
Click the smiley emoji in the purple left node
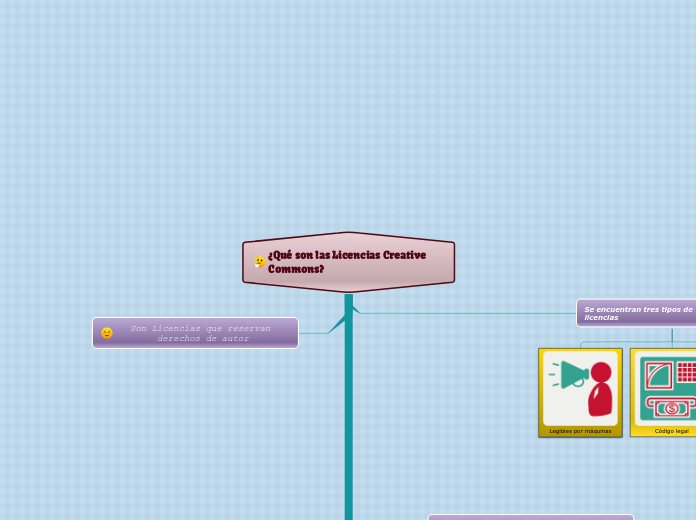pos(107,333)
